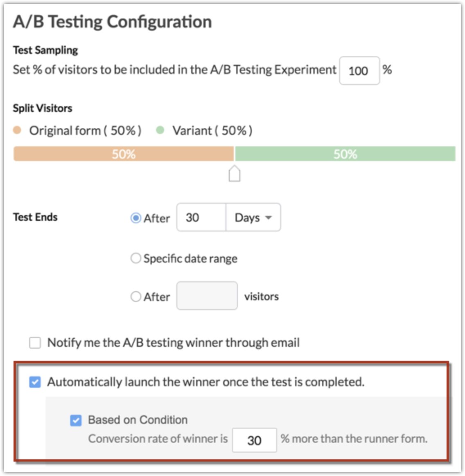
Task: Click the conversion rate percentage field
Action: coord(254,440)
